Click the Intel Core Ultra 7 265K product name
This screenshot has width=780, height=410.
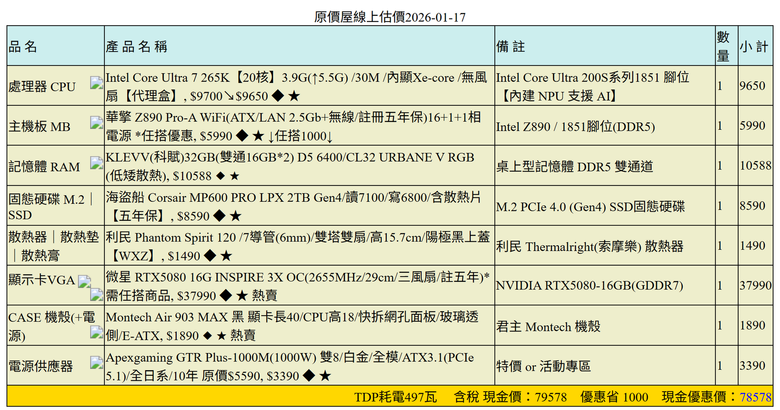coord(296,87)
